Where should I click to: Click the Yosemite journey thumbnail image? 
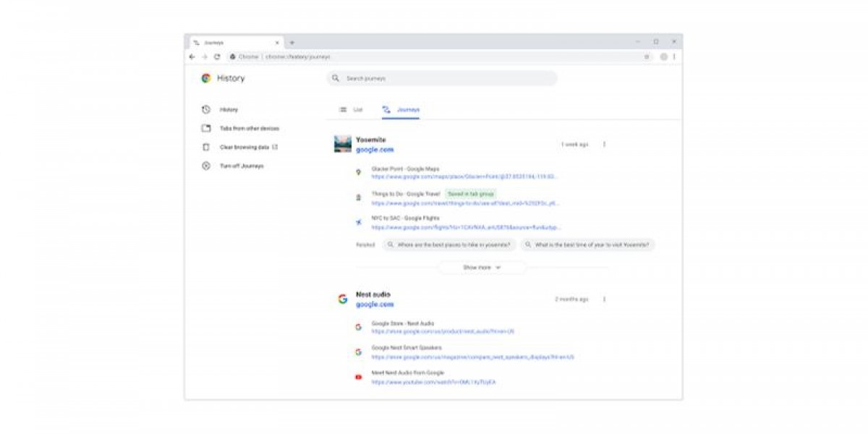(343, 144)
